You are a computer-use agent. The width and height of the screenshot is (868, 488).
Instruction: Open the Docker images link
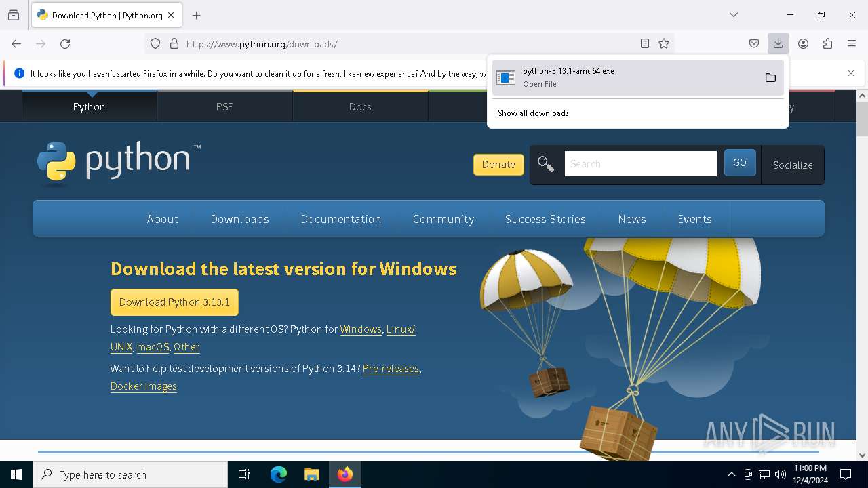(144, 386)
